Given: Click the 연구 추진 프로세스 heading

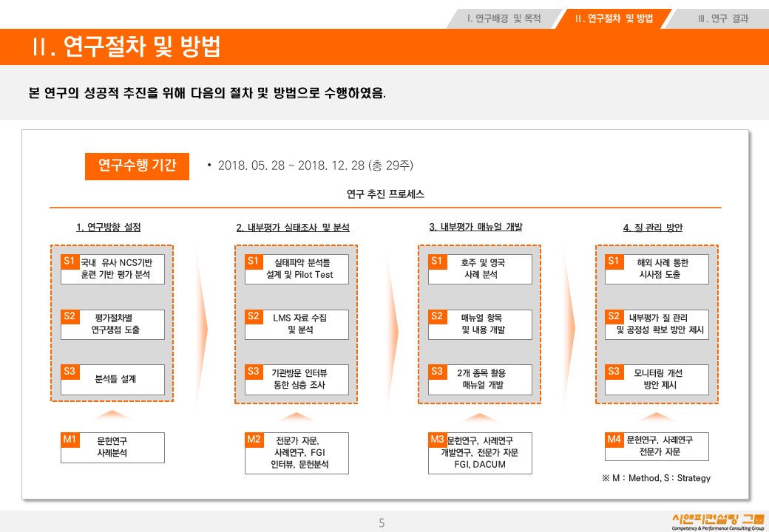Looking at the screenshot, I should pyautogui.click(x=385, y=194).
